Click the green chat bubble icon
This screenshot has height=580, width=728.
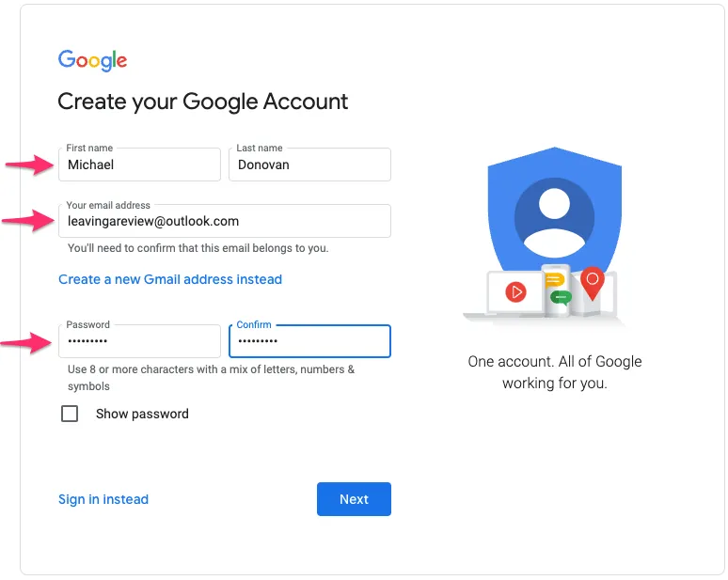[561, 297]
